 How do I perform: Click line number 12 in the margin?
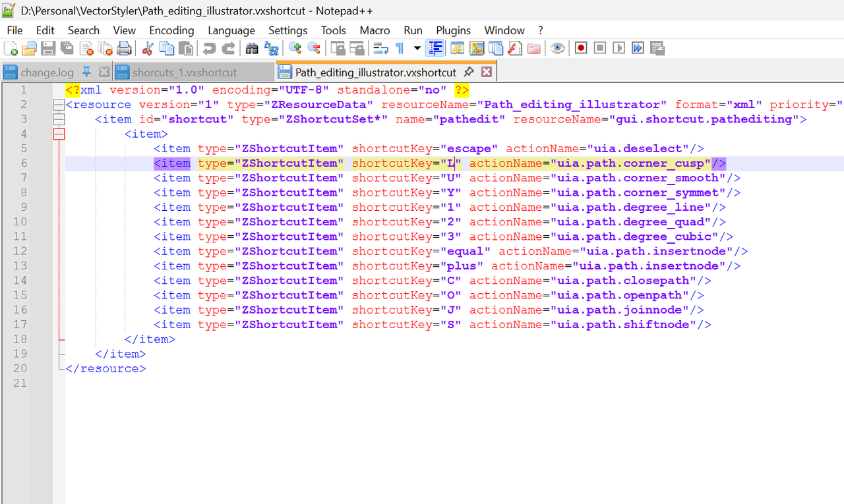tap(20, 251)
